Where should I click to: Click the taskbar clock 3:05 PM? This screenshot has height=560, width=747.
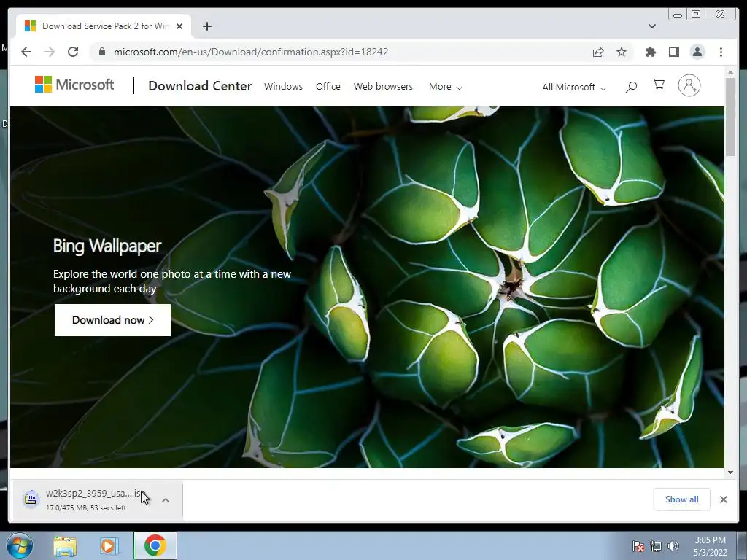click(710, 540)
